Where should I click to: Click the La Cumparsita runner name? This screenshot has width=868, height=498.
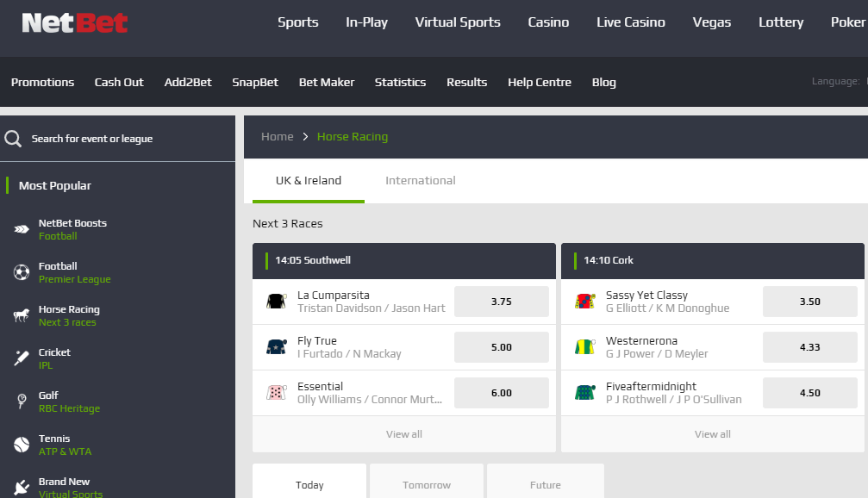334,295
